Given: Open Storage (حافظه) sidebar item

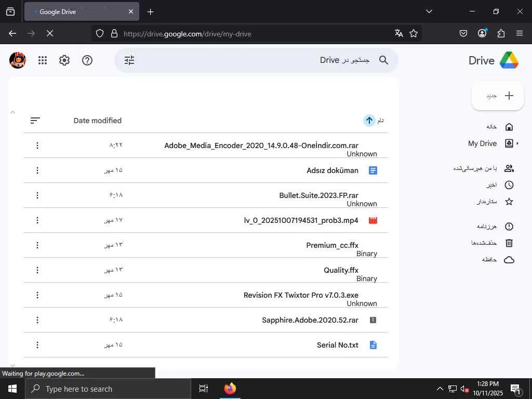Looking at the screenshot, I should click(497, 260).
